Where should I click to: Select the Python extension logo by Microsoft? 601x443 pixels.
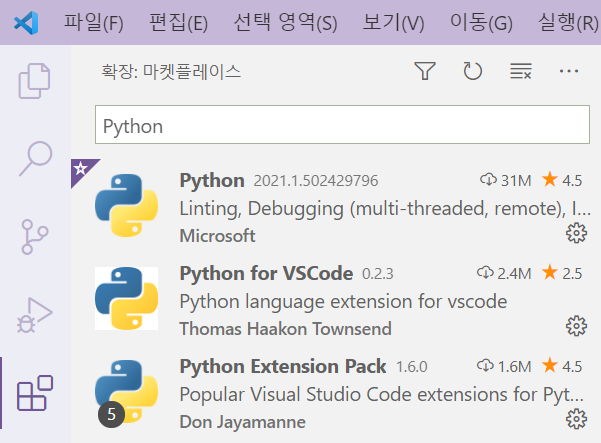click(126, 205)
